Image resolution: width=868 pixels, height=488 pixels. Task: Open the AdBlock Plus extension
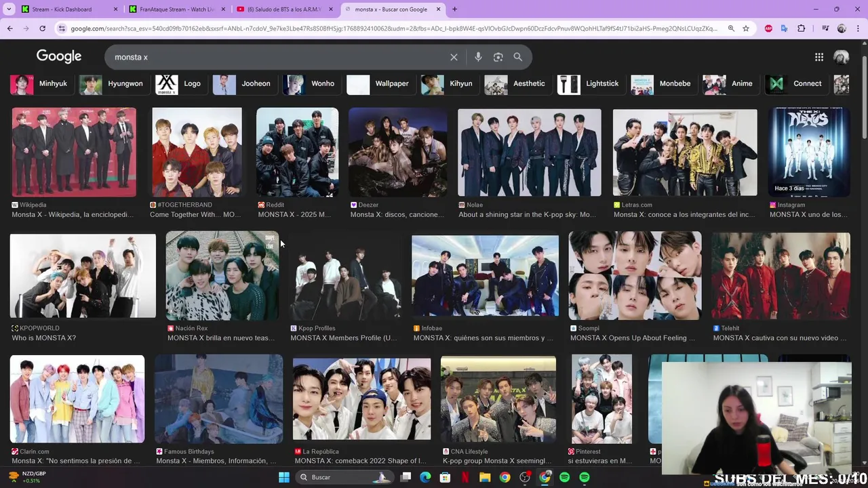pyautogui.click(x=768, y=28)
